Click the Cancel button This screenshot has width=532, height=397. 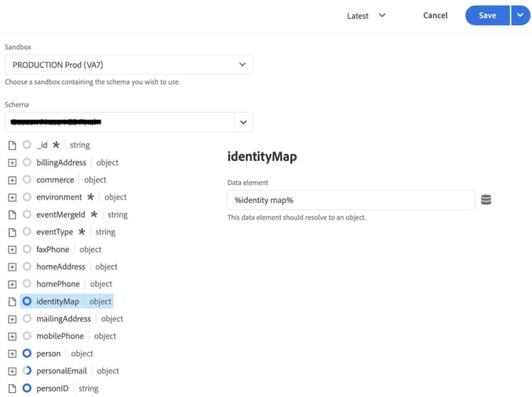tap(436, 16)
